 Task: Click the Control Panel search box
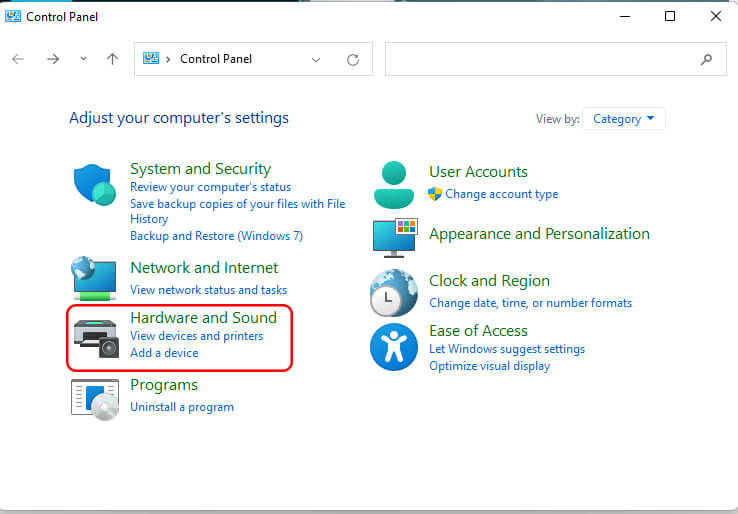click(x=545, y=59)
